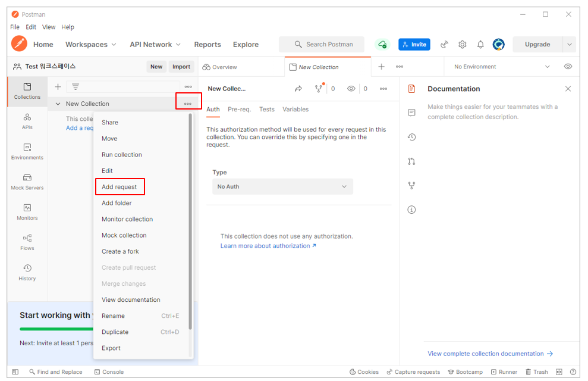The width and height of the screenshot is (588, 381).
Task: Open the changelog history icon in right sidebar
Action: pyautogui.click(x=411, y=137)
